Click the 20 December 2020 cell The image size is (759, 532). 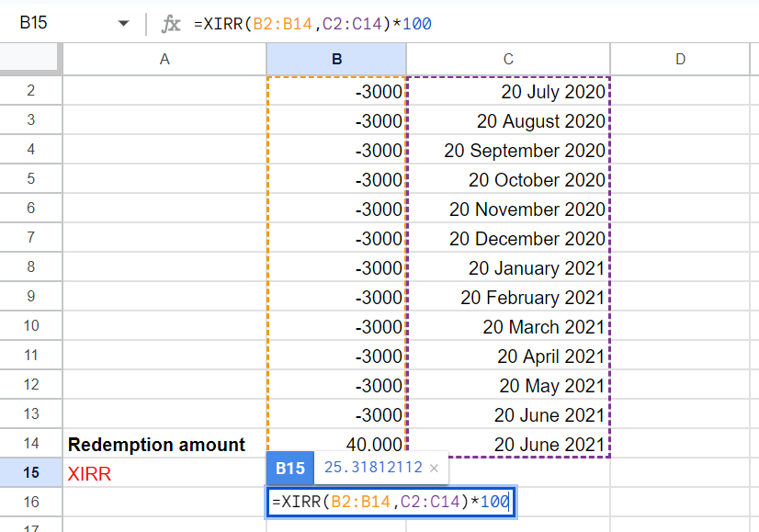point(508,239)
